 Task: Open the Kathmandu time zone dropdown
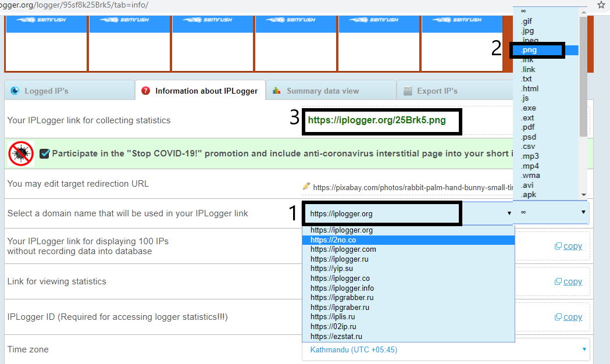click(446, 349)
